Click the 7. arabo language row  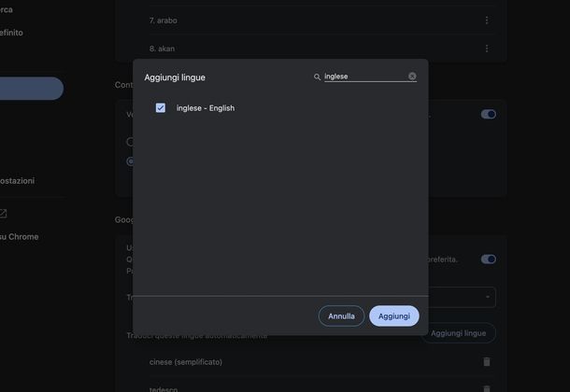point(321,21)
